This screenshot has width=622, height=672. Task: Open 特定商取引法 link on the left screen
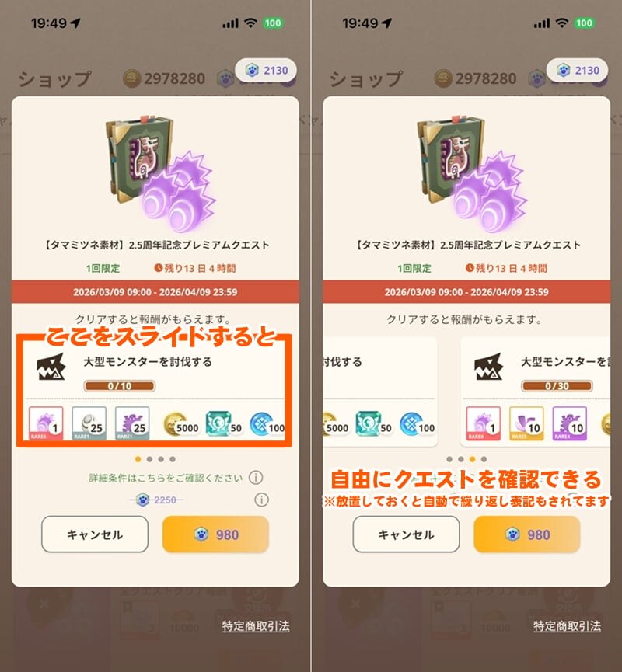click(256, 626)
